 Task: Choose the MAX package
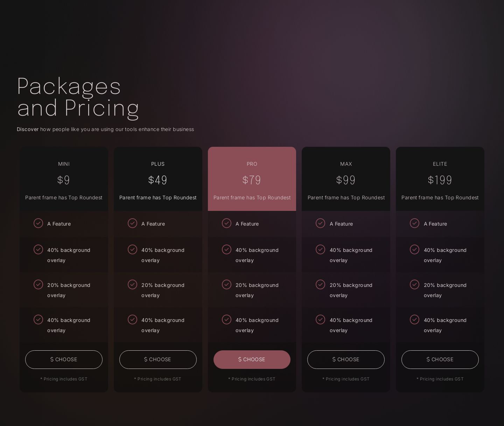point(346,359)
